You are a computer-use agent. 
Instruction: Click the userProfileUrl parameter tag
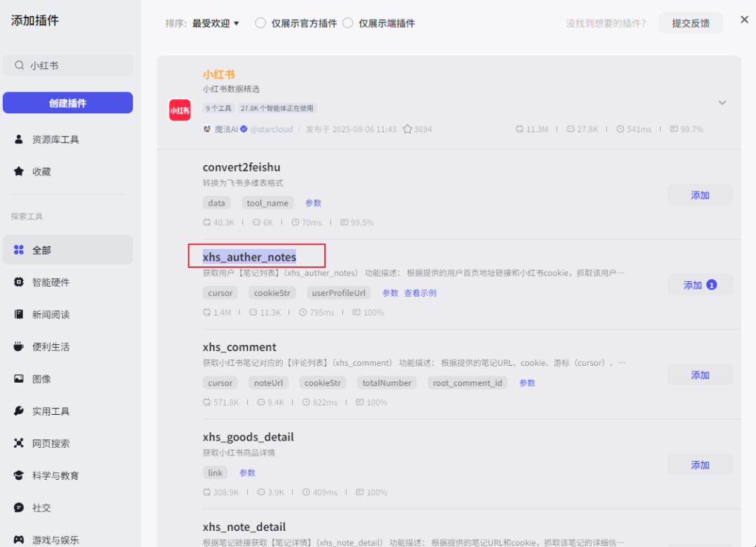(339, 292)
